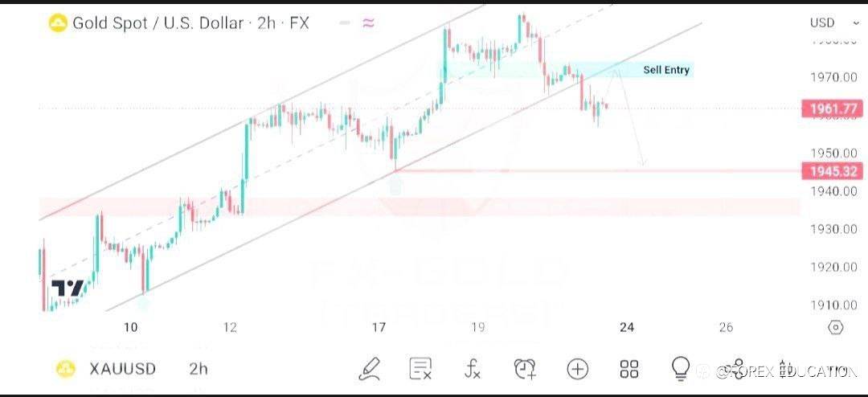Click the 1961.77 current price tag
The width and height of the screenshot is (868, 397).
(x=831, y=108)
